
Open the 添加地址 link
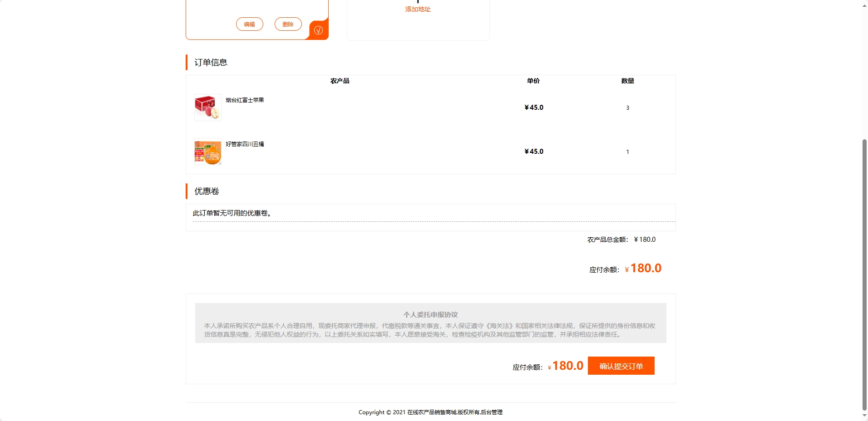[x=418, y=9]
